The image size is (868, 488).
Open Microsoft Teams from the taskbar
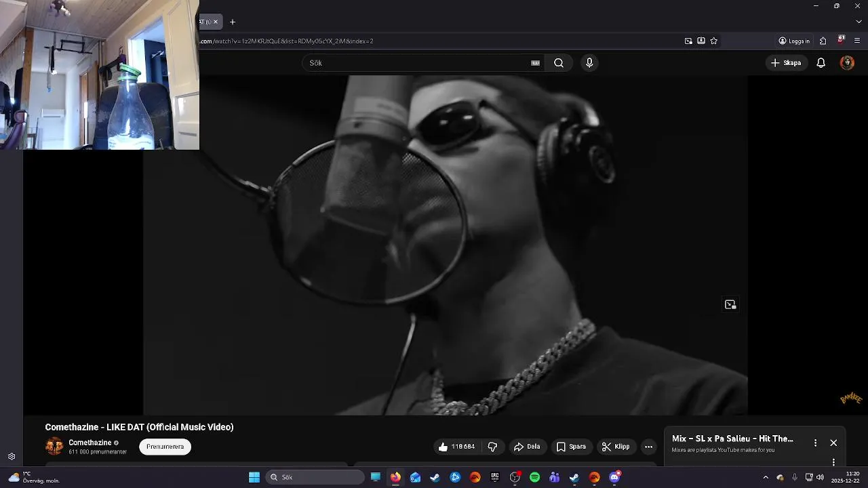point(555,477)
